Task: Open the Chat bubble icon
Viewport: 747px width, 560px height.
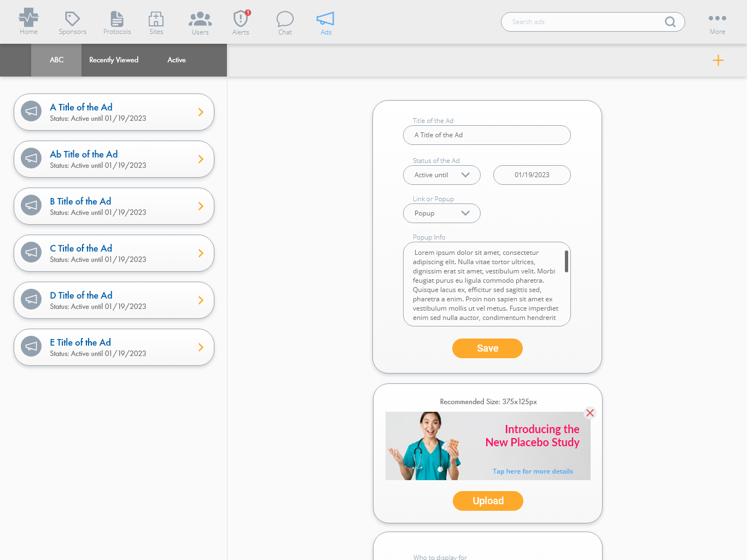Action: pyautogui.click(x=285, y=19)
